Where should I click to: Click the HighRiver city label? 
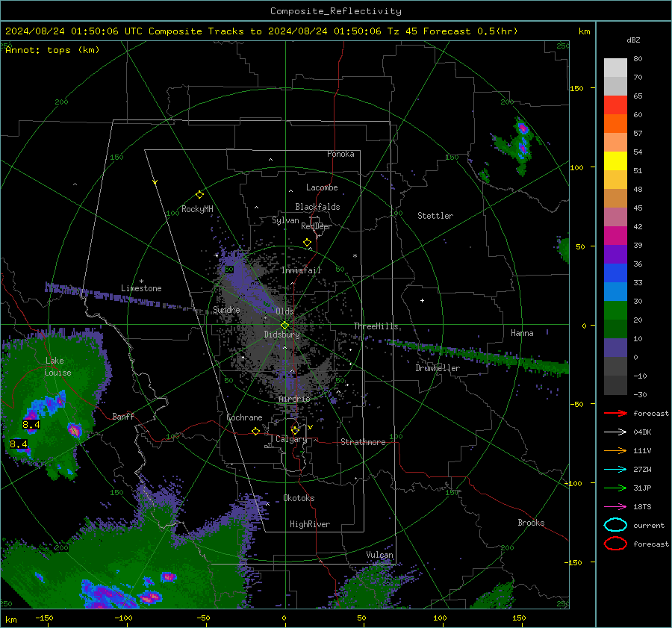point(310,524)
